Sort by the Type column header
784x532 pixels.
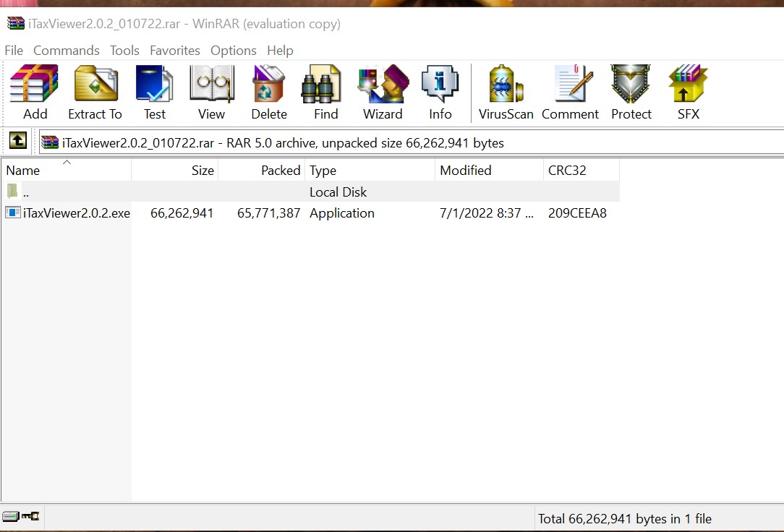coord(370,171)
